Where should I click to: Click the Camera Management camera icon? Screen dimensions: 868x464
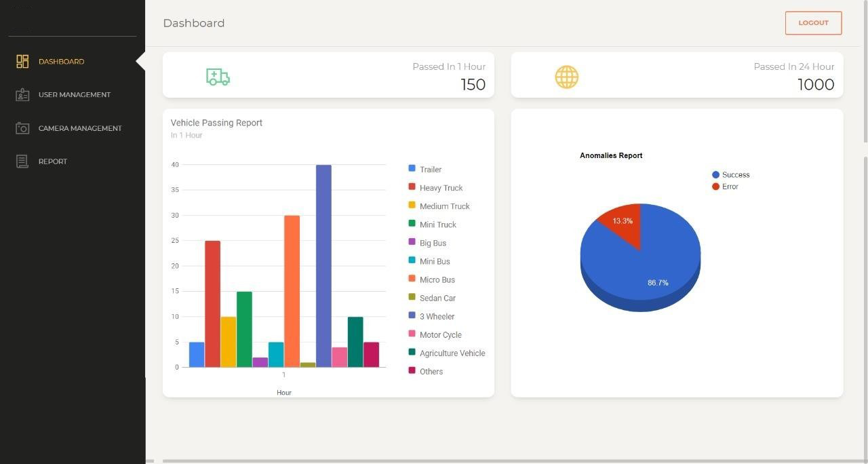[x=22, y=128]
